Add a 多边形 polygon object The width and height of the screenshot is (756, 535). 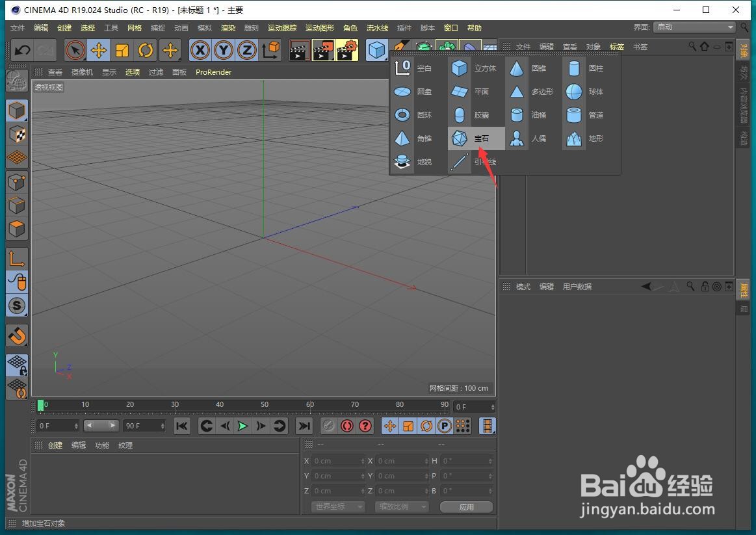click(x=532, y=92)
